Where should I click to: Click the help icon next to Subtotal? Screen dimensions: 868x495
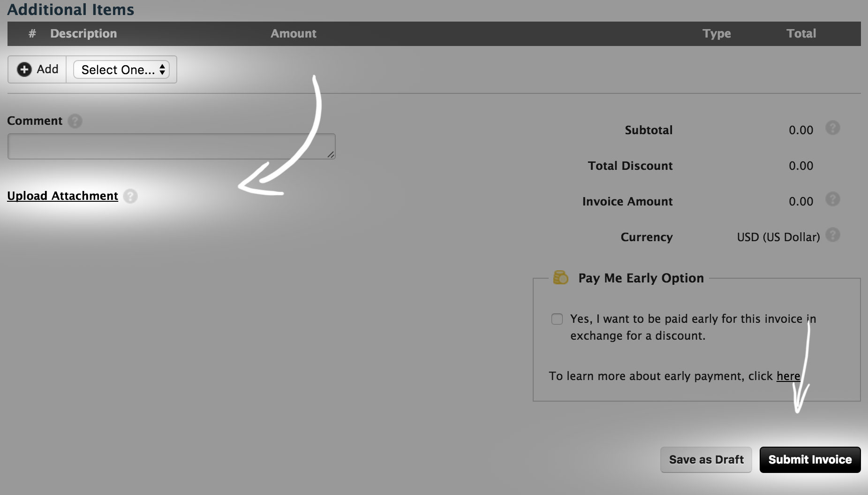pyautogui.click(x=833, y=128)
